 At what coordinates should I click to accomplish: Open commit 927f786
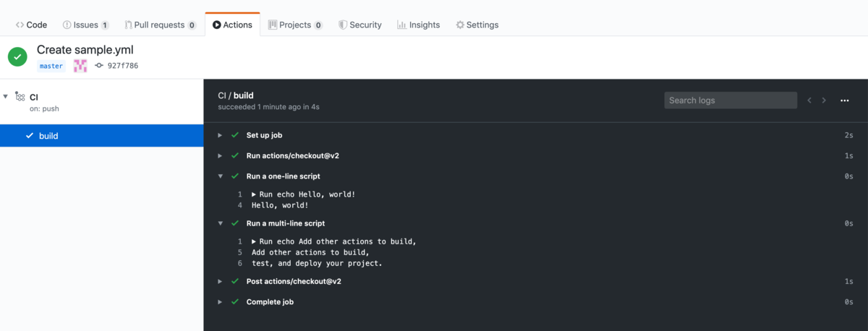(123, 66)
